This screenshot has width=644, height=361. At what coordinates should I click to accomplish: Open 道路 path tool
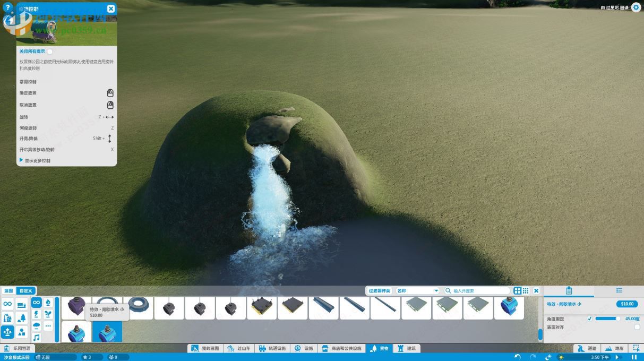coord(587,349)
